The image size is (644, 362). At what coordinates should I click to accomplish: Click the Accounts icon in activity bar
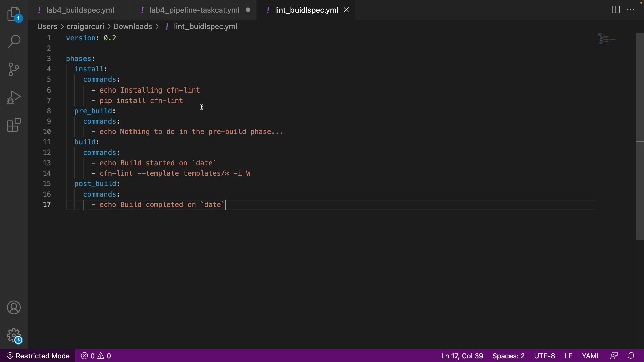point(14,308)
